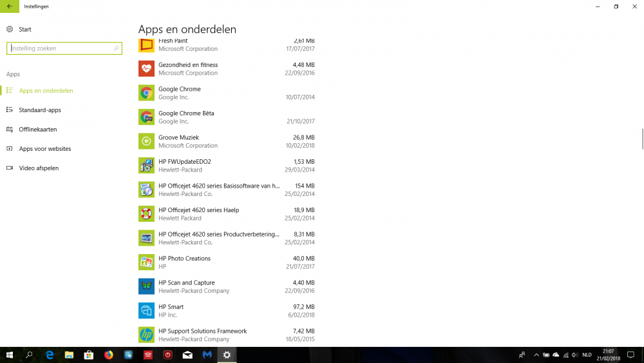Screen dimensions: 644x363
Task: Select the HP Photo Creations icon
Action: click(146, 262)
